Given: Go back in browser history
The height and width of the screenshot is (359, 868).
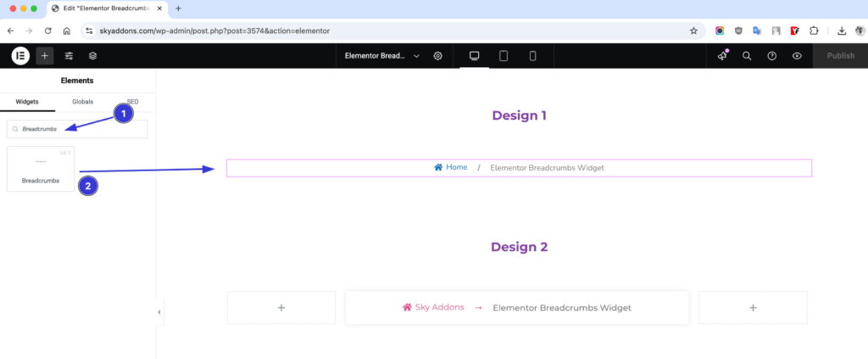Looking at the screenshot, I should tap(10, 31).
